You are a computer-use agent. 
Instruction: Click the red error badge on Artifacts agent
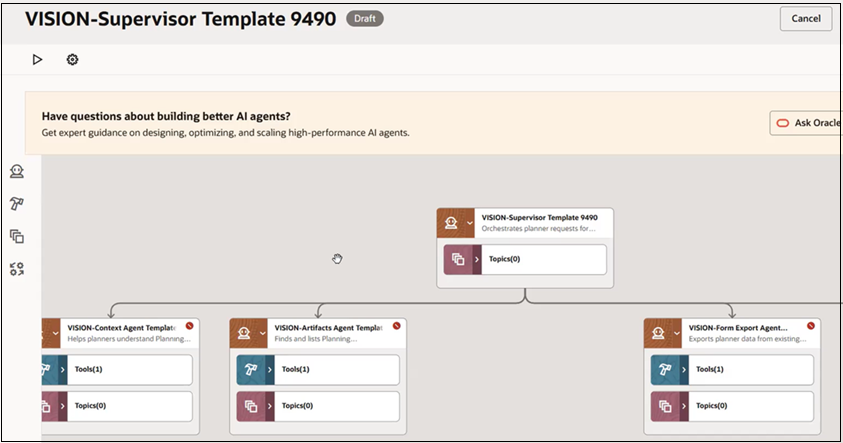click(x=396, y=326)
